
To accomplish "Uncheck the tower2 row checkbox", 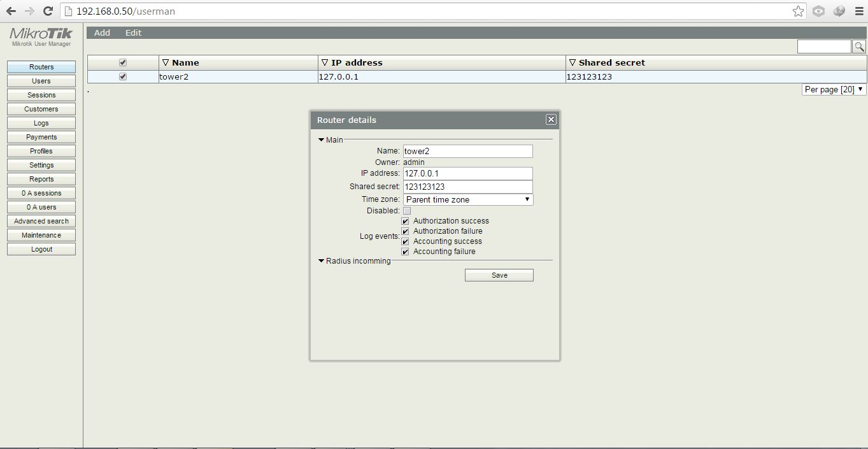I will click(123, 76).
